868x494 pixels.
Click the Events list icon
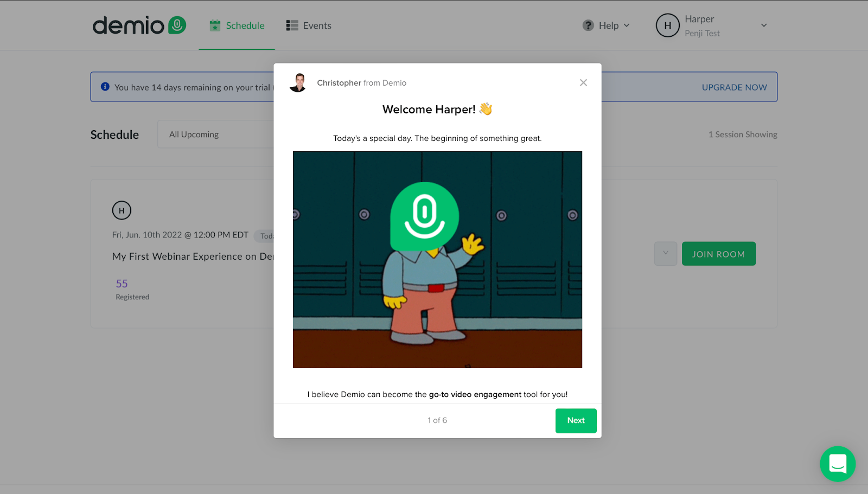pyautogui.click(x=292, y=25)
